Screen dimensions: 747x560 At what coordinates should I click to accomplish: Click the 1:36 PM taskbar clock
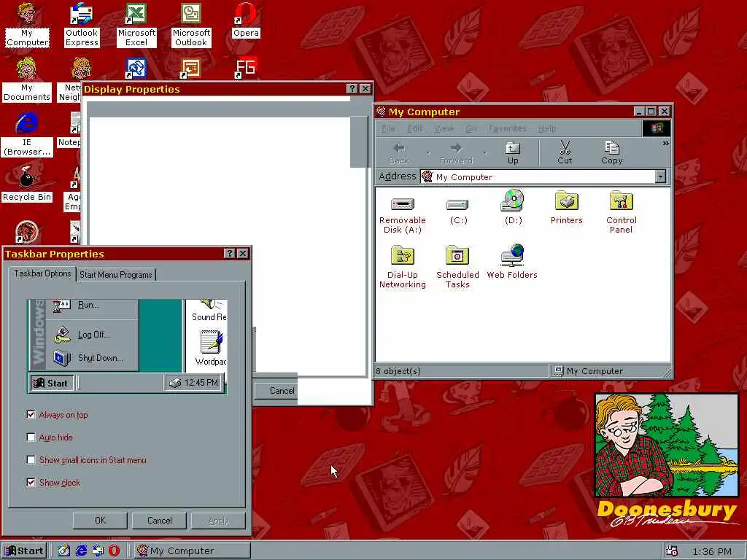tap(712, 551)
